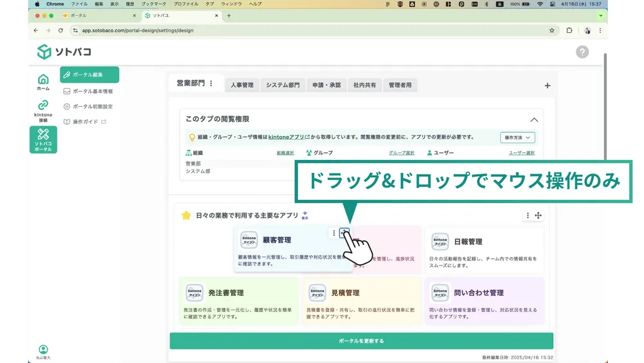Open the 営業部門 tab options menu
The image size is (644, 363).
tap(211, 84)
